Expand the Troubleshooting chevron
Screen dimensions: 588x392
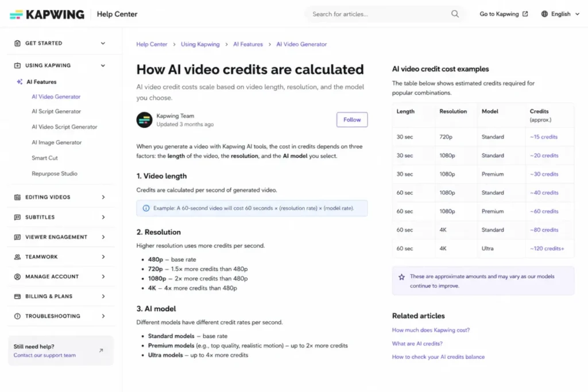coord(103,316)
